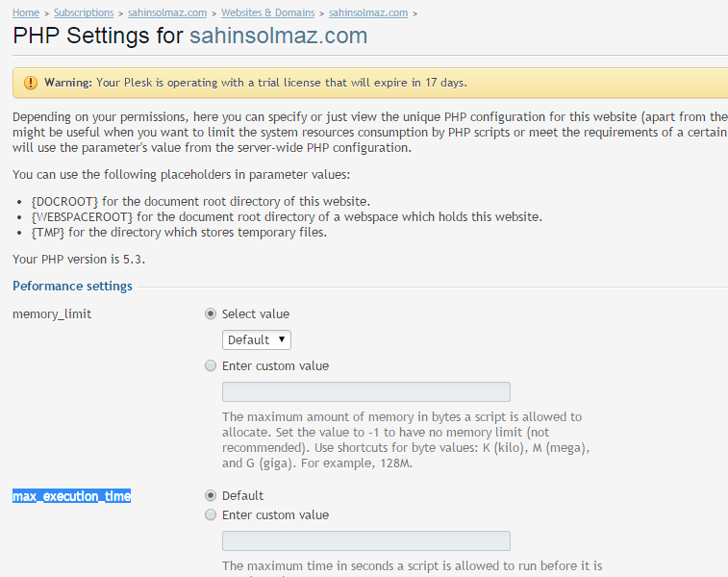
Task: Click the Peformance settings section heading
Action: tap(72, 286)
